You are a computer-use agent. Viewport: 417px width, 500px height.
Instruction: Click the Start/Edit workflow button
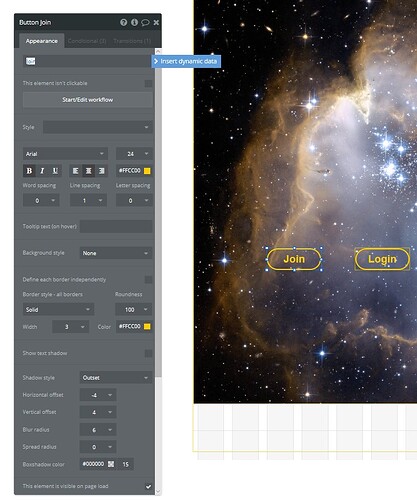88,100
